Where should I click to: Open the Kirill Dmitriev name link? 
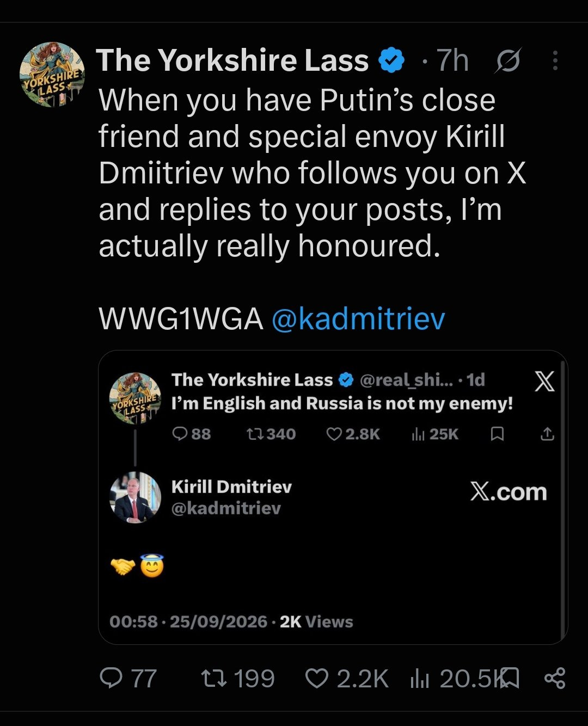coord(231,487)
